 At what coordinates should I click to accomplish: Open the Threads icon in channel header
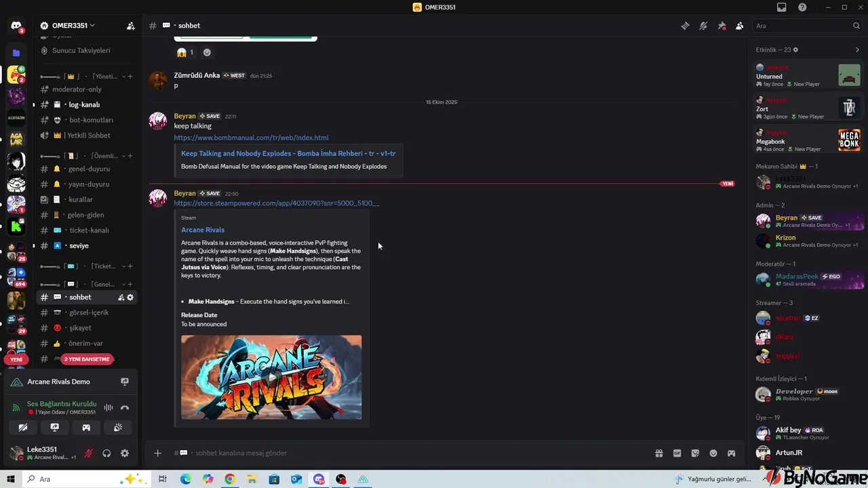click(x=685, y=26)
